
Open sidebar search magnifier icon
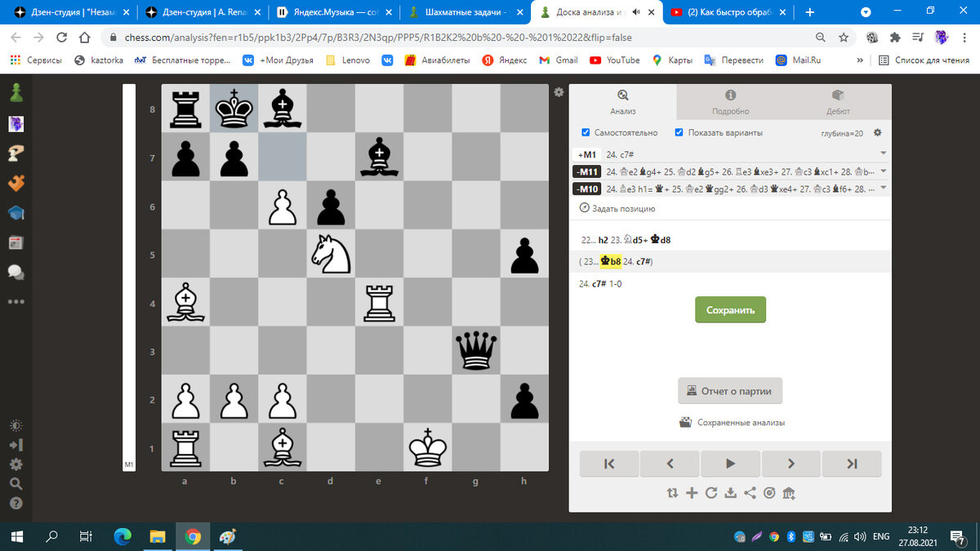click(x=16, y=484)
